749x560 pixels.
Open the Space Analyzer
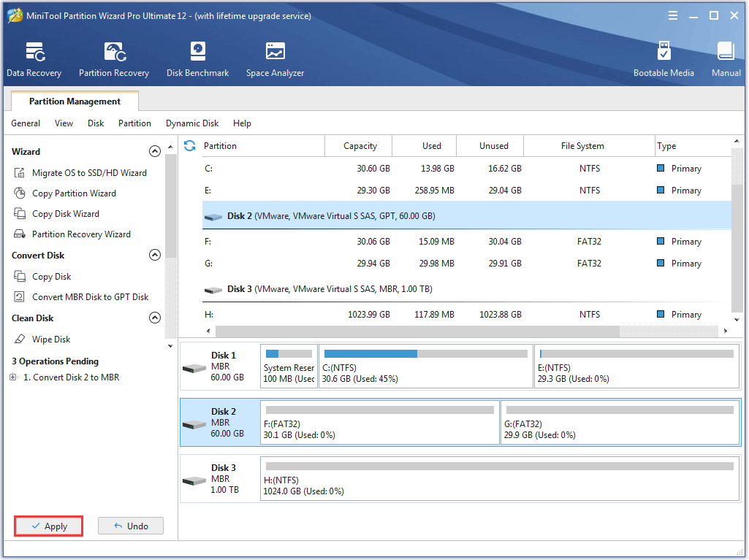(275, 58)
